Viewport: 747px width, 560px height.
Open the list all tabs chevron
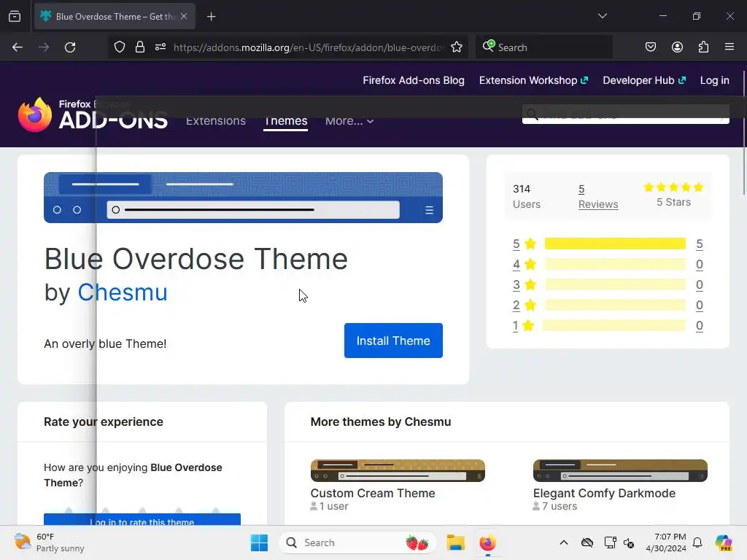pyautogui.click(x=602, y=16)
